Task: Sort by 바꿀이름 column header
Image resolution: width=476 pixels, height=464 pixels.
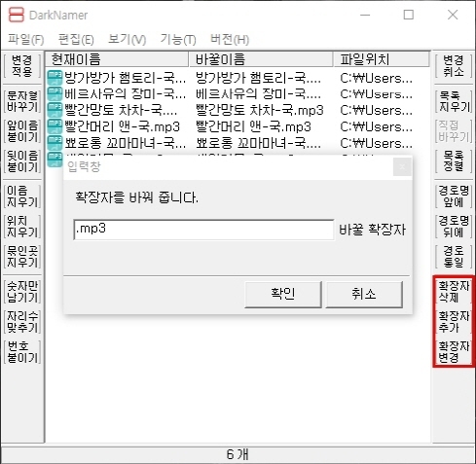Action: [261, 59]
